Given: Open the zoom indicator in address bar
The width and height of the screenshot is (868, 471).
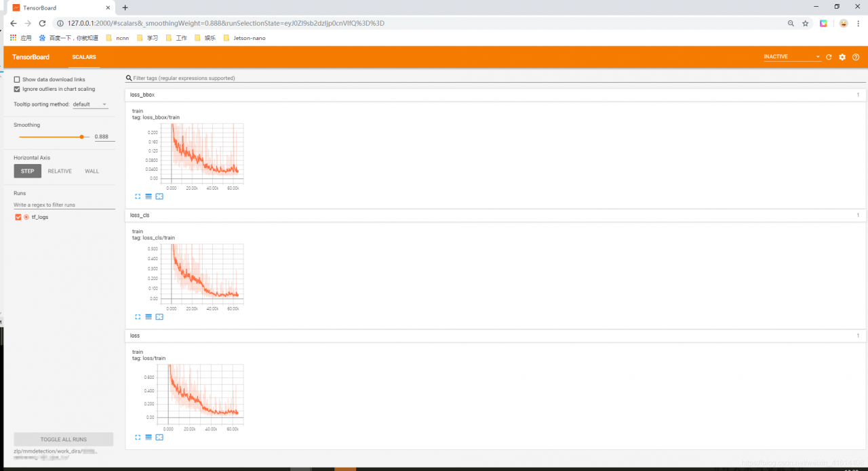Looking at the screenshot, I should pyautogui.click(x=791, y=23).
